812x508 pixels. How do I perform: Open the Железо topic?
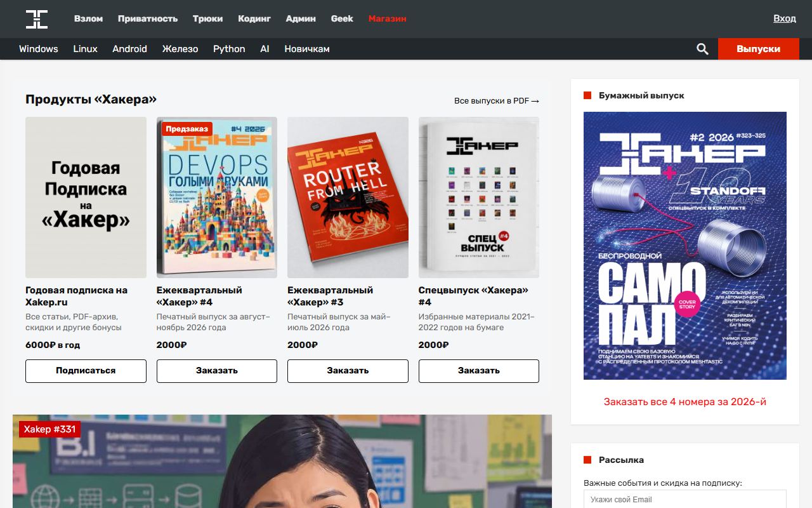click(180, 49)
